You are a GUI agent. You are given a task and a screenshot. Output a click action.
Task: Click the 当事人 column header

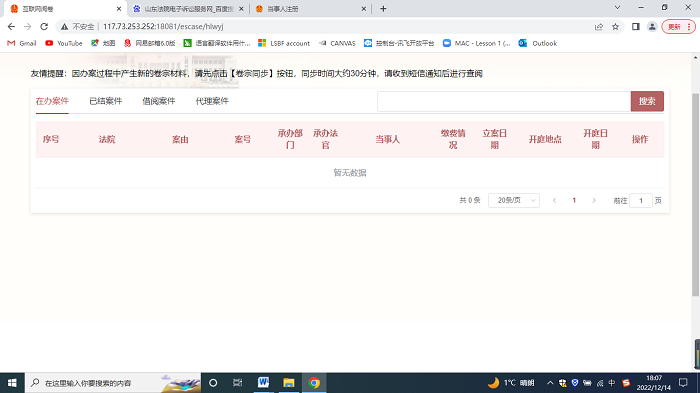[x=388, y=139]
